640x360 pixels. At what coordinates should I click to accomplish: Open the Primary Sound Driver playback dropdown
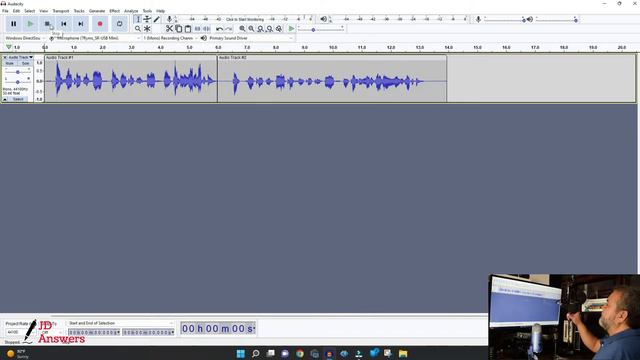[251, 38]
